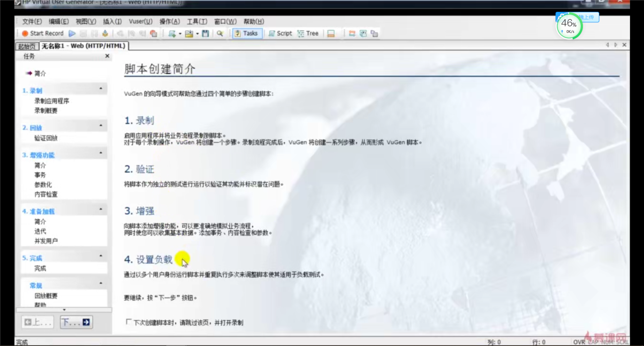Click the right tab-scroll arrow
Viewport: 644px width, 346px height.
(616, 45)
